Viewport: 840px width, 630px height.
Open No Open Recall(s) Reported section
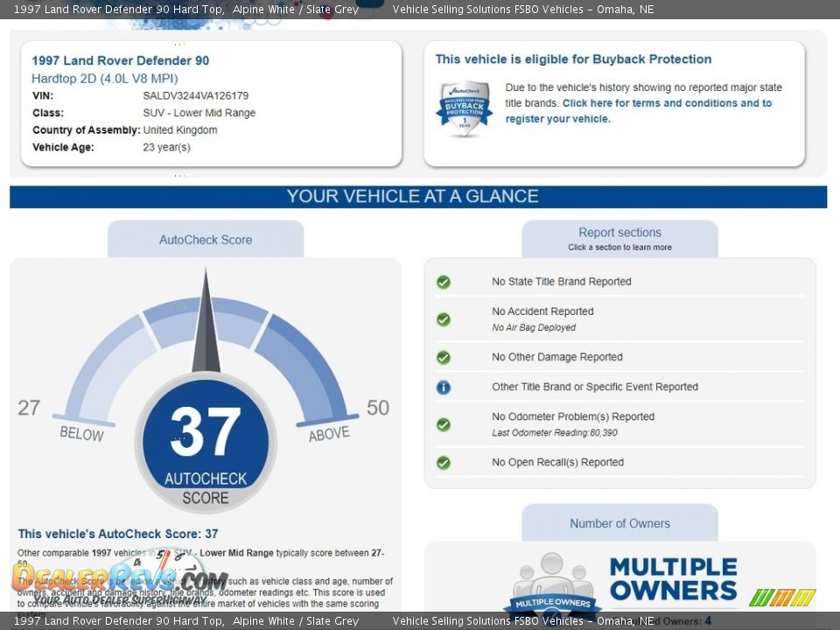click(x=619, y=462)
